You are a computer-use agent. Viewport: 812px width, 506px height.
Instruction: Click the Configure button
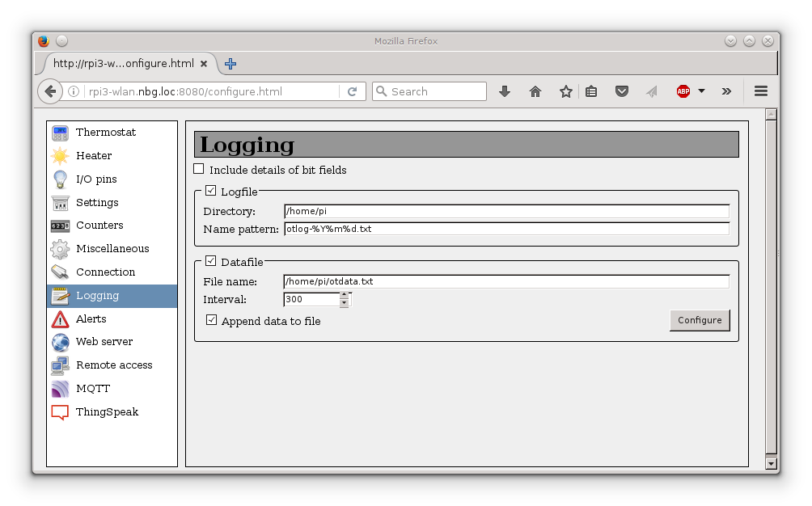pos(700,320)
